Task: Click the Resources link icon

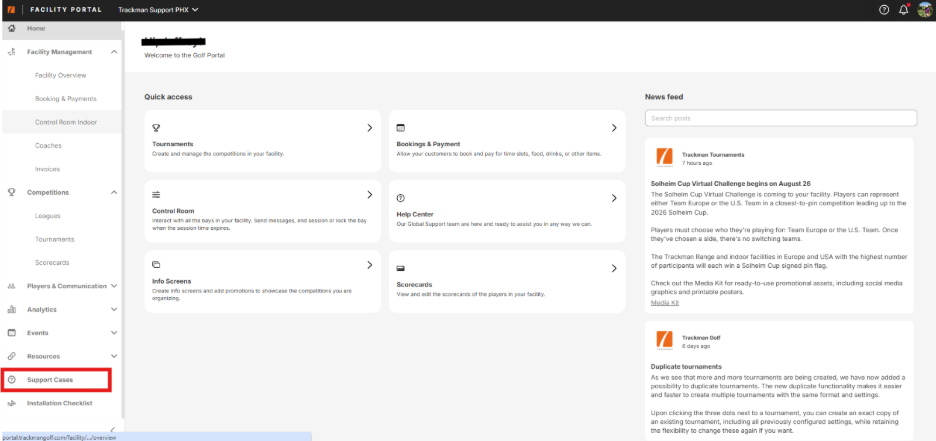Action: (x=11, y=356)
